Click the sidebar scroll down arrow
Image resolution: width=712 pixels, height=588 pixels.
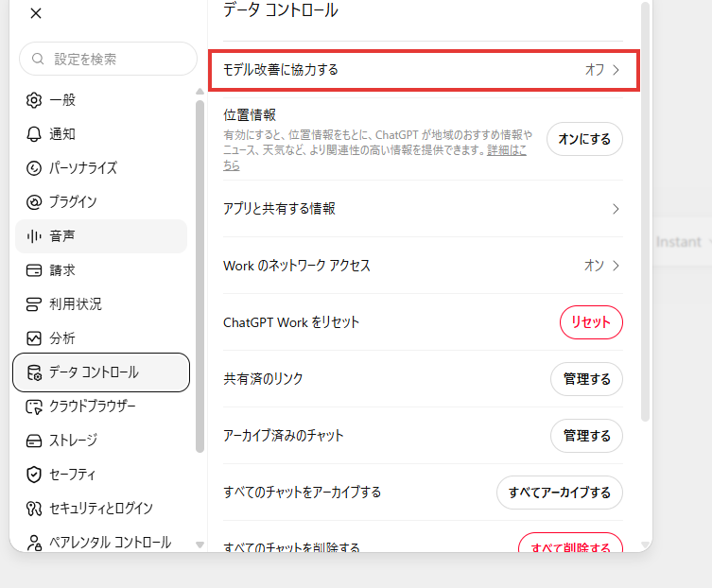(x=200, y=545)
